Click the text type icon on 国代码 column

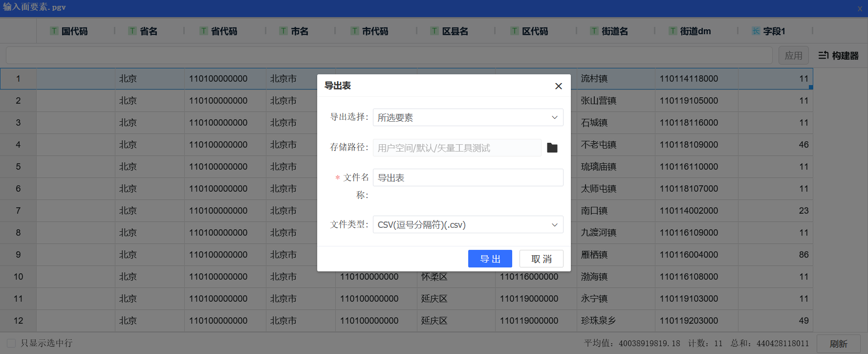[54, 31]
